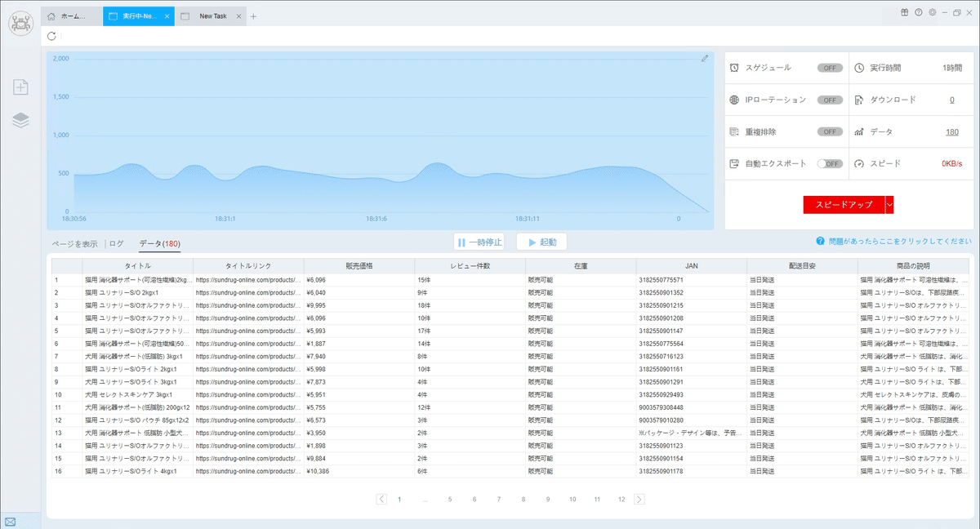The image size is (980, 529).
Task: Switch to the New Task tab
Action: pyautogui.click(x=209, y=16)
